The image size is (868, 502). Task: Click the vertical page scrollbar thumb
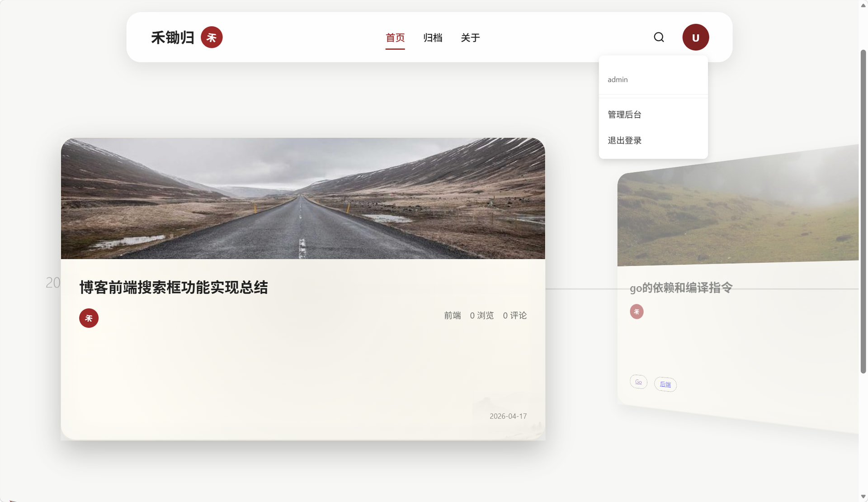coord(863,212)
